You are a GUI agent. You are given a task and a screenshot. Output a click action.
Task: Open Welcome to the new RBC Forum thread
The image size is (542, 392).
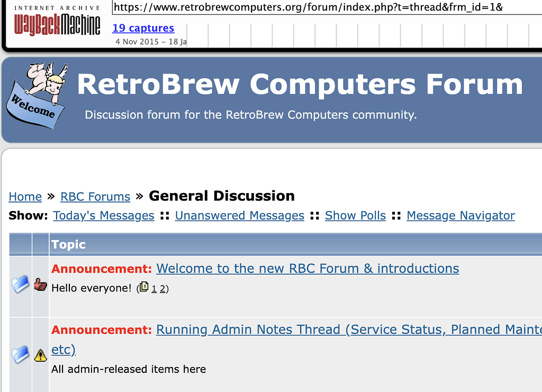click(308, 268)
